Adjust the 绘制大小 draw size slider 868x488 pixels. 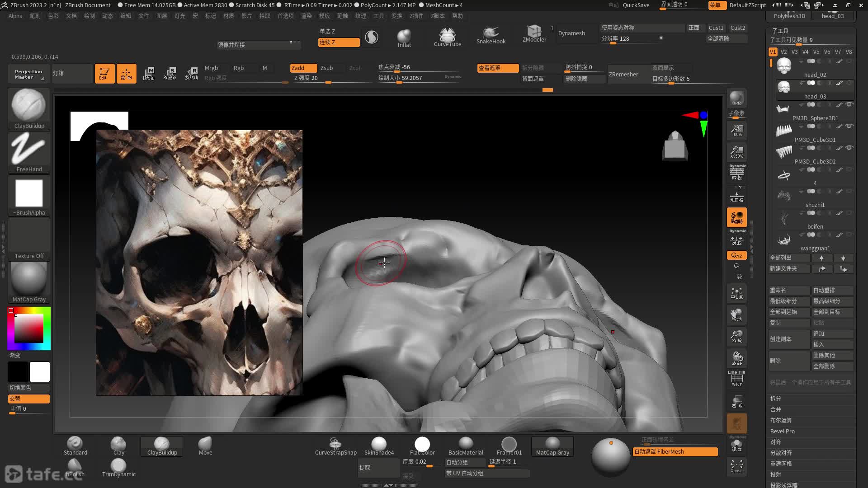coord(420,78)
